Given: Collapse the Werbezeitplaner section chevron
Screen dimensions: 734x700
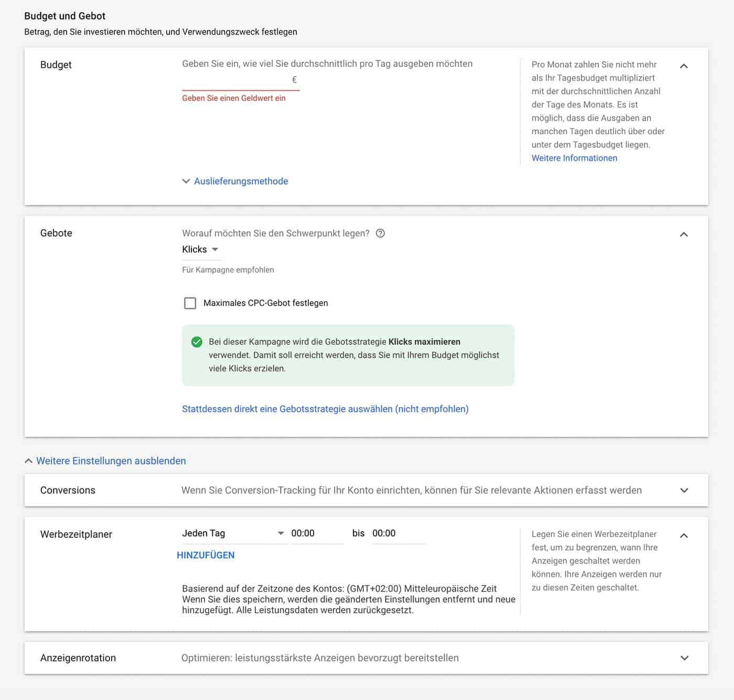Looking at the screenshot, I should (x=684, y=536).
